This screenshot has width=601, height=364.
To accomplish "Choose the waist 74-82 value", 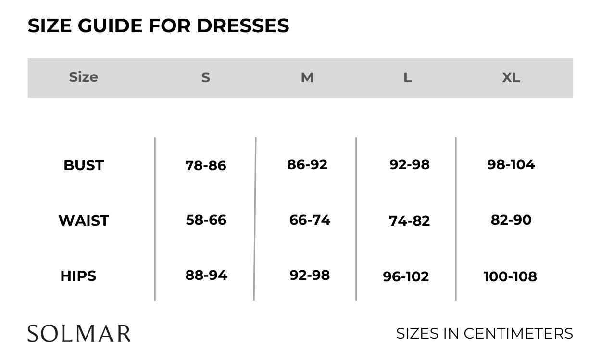I will [409, 221].
